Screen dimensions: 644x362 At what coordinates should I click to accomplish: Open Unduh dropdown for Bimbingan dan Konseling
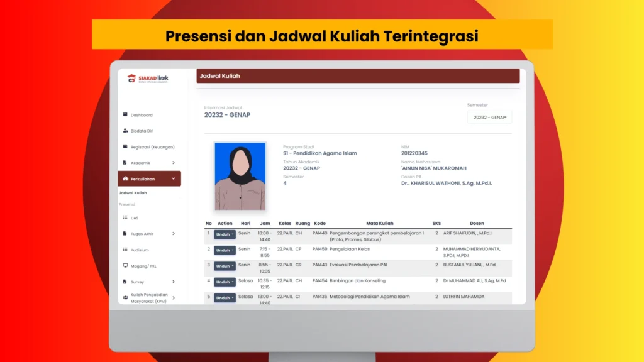click(x=225, y=282)
